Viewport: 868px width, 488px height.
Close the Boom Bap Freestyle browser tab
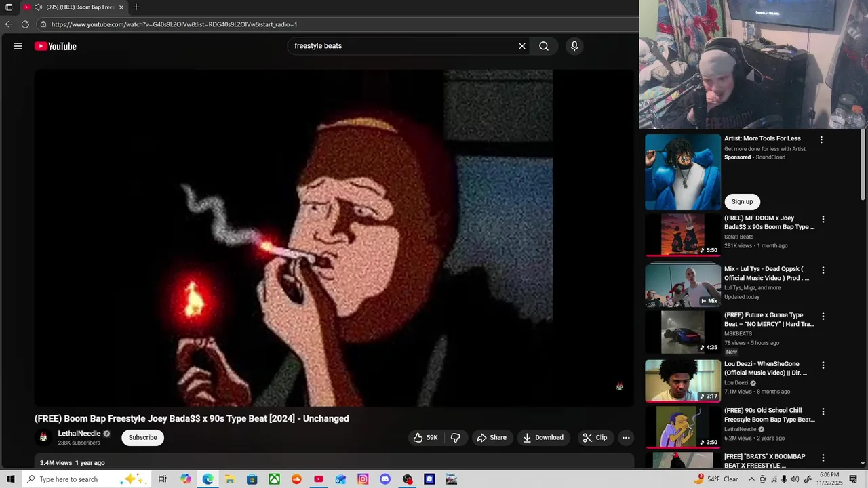pyautogui.click(x=121, y=7)
